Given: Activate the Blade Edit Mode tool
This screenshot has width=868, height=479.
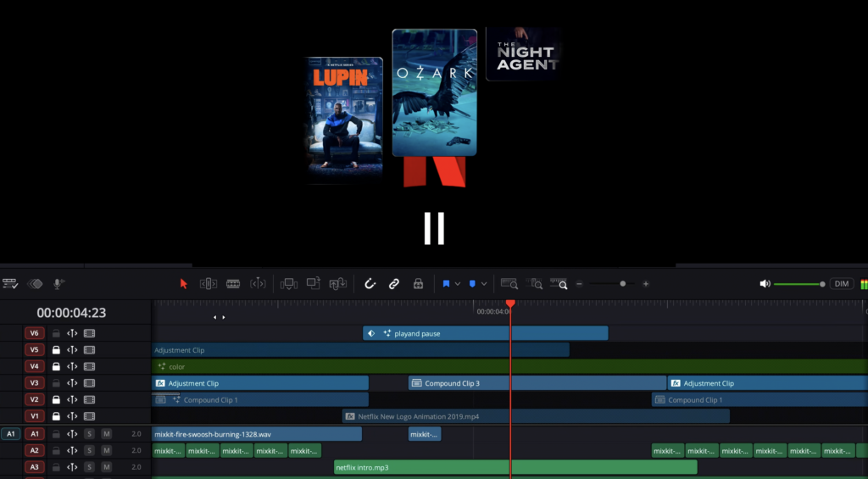Looking at the screenshot, I should (x=233, y=284).
